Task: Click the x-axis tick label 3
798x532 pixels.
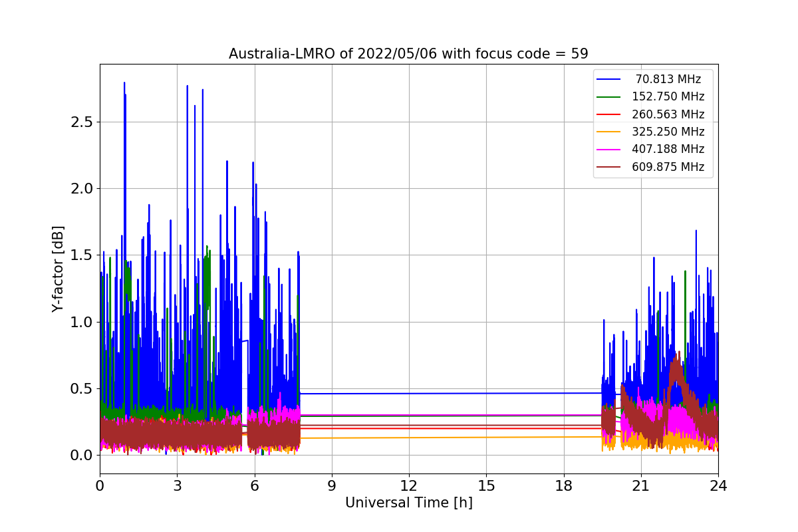Action: 177,486
